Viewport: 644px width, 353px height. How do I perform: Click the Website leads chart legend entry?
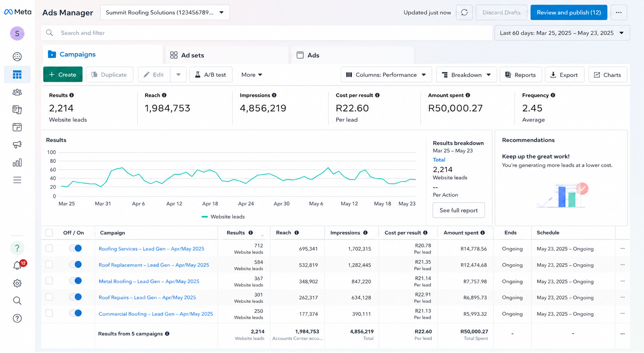223,217
